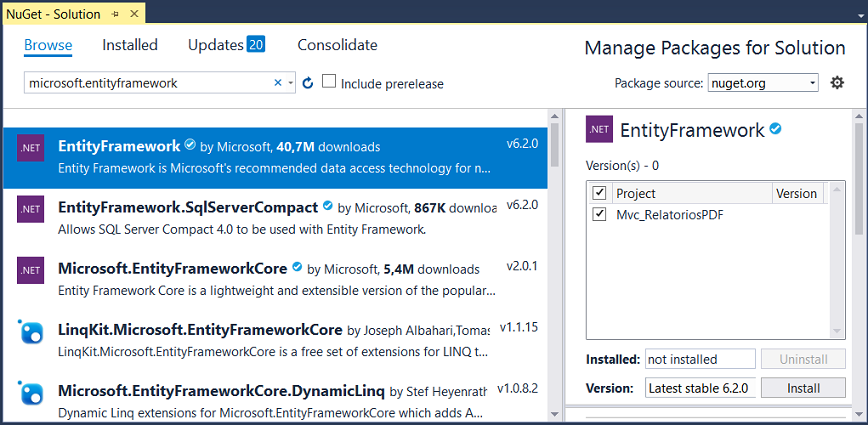Open NuGet settings gear icon
The image size is (868, 425).
[x=837, y=83]
